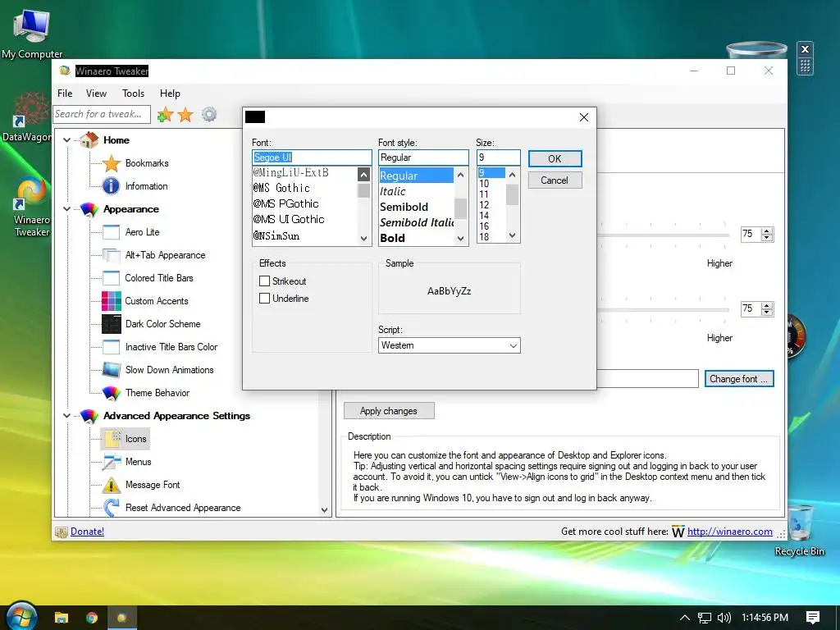This screenshot has width=840, height=630.
Task: Collapse the Home tree node
Action: coord(67,139)
